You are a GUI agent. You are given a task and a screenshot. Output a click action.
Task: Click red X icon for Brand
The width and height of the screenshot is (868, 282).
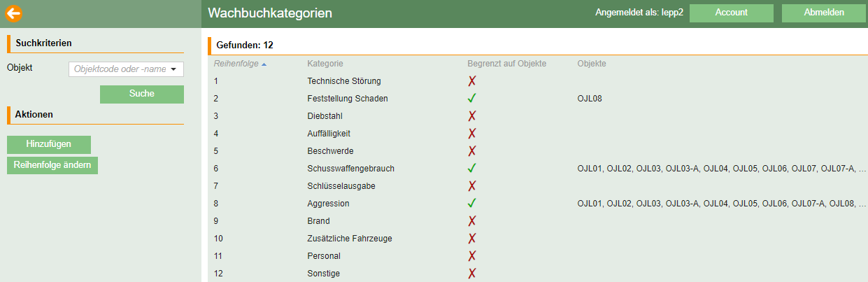point(472,221)
